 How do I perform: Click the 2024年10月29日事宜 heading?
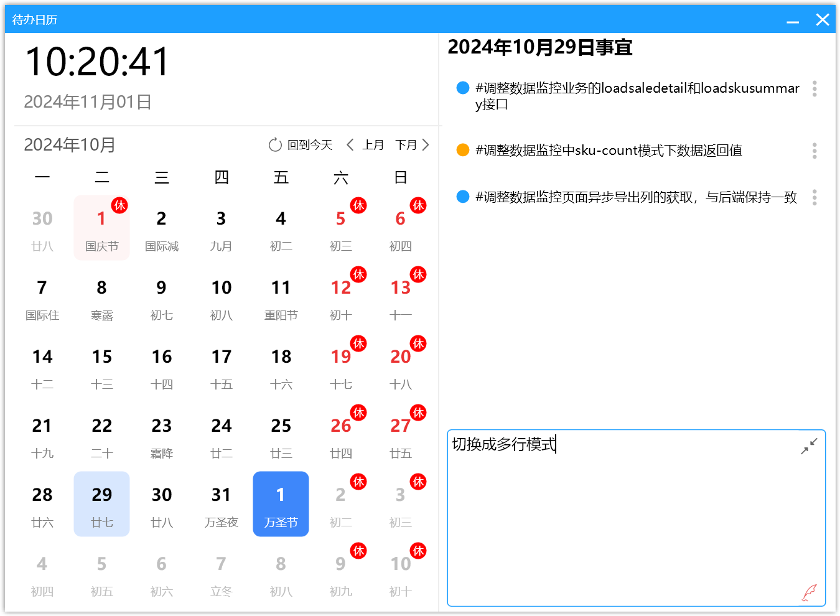[540, 47]
